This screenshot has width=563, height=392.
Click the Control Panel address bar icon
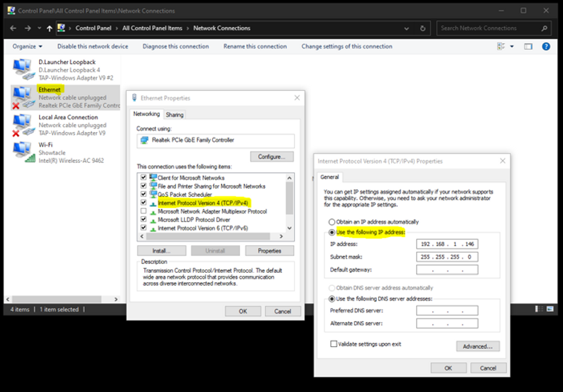click(61, 28)
